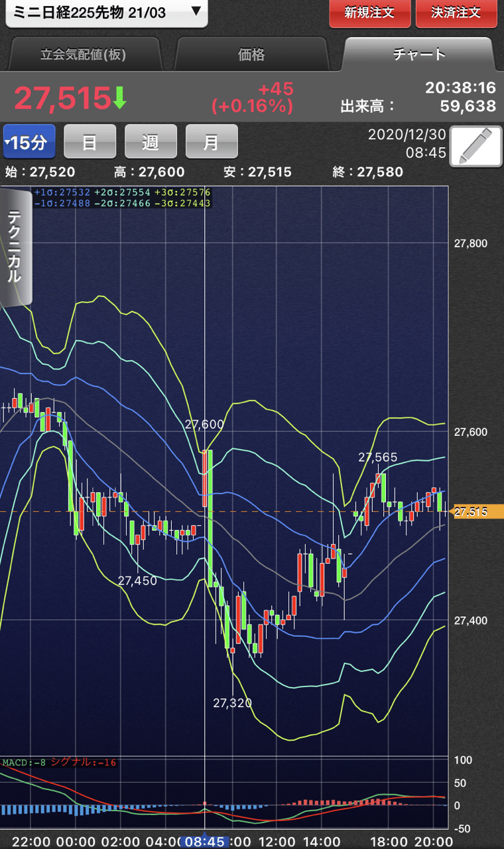Viewport: 504px width, 849px height.
Task: Open the ミニ日経225先物 21/03 instrument dropdown
Action: tap(106, 13)
